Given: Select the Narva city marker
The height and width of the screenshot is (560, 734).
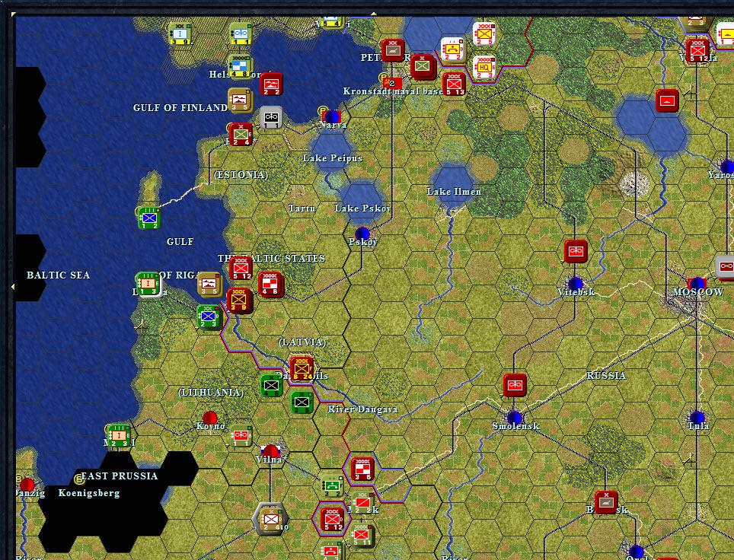Looking at the screenshot, I should [x=332, y=117].
